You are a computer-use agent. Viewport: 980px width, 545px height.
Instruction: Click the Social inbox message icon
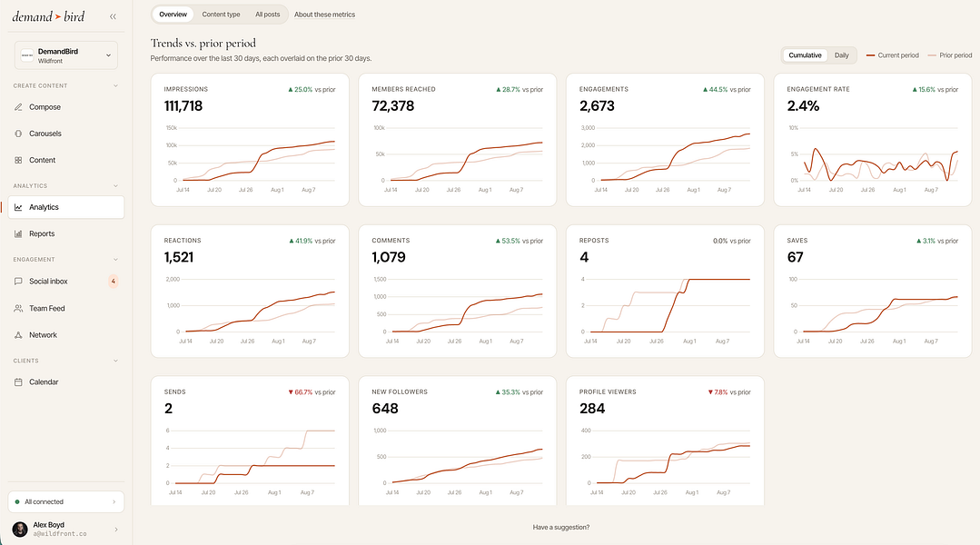[18, 282]
